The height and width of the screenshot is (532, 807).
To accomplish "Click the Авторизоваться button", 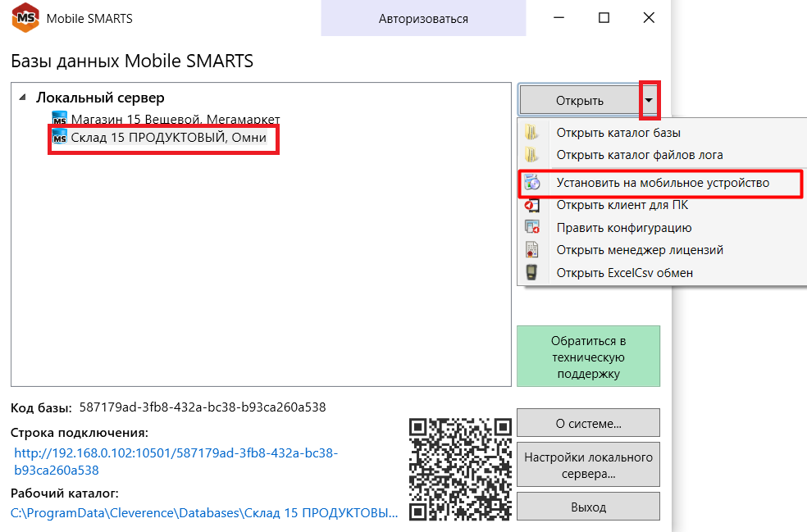I will (423, 19).
